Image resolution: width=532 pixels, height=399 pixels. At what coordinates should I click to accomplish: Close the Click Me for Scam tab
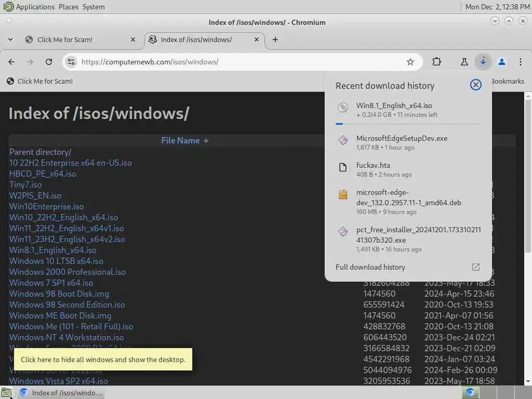(133, 39)
